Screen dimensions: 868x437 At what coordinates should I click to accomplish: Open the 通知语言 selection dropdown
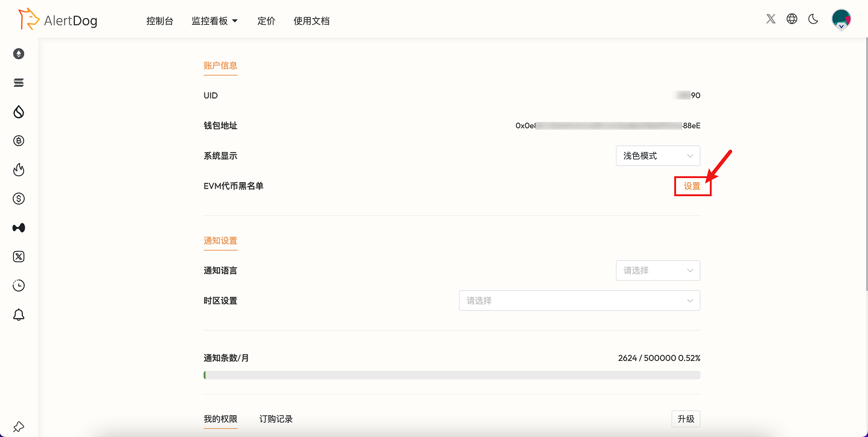point(657,270)
